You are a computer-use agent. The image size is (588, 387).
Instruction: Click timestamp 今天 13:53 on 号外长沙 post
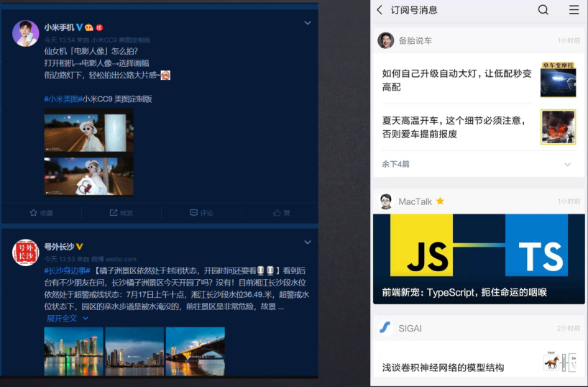click(60, 259)
